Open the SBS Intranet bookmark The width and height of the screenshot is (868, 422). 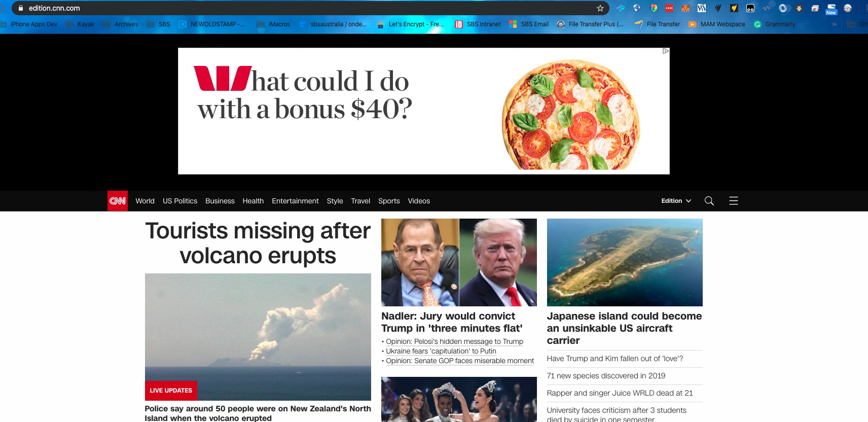[478, 24]
